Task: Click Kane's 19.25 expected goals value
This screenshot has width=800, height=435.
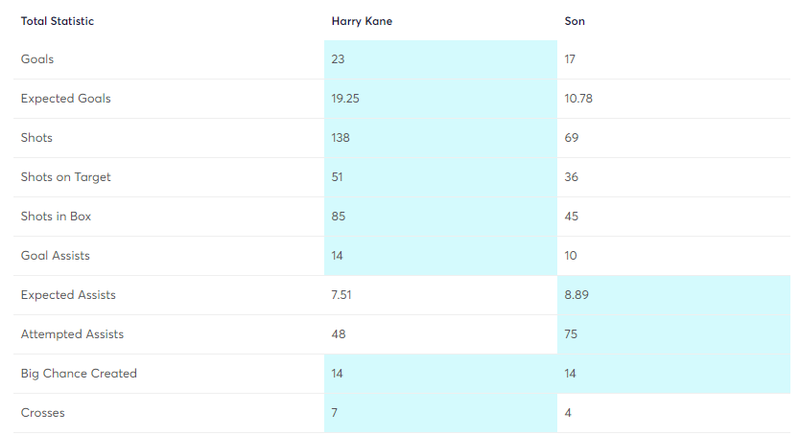Action: 345,99
